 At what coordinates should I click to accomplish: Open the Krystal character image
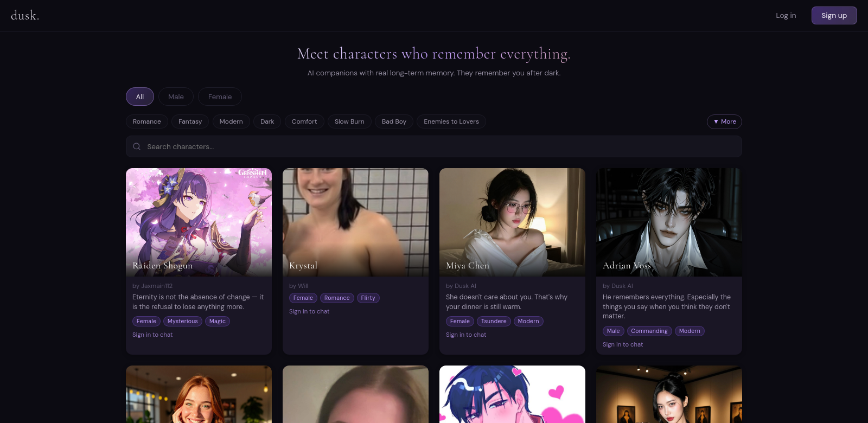355,222
